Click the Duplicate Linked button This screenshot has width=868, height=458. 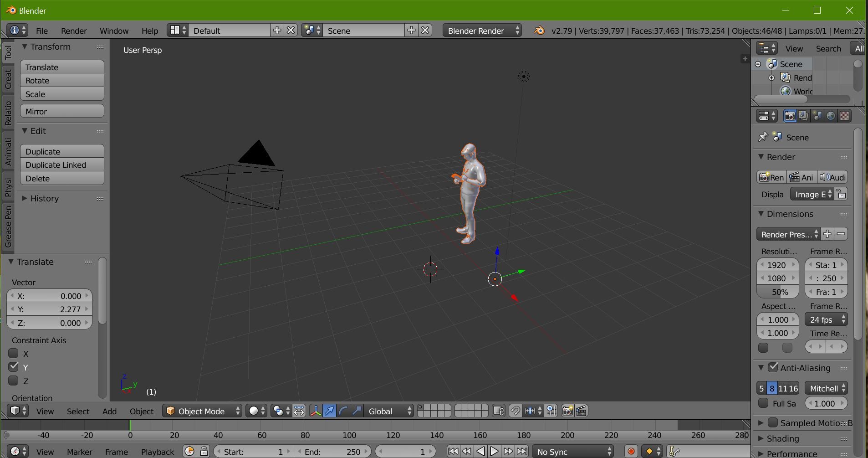click(62, 165)
